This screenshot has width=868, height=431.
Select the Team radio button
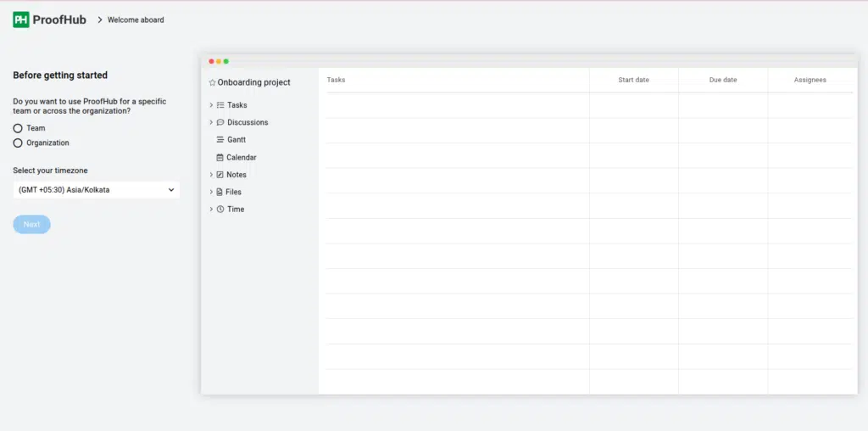pos(18,128)
